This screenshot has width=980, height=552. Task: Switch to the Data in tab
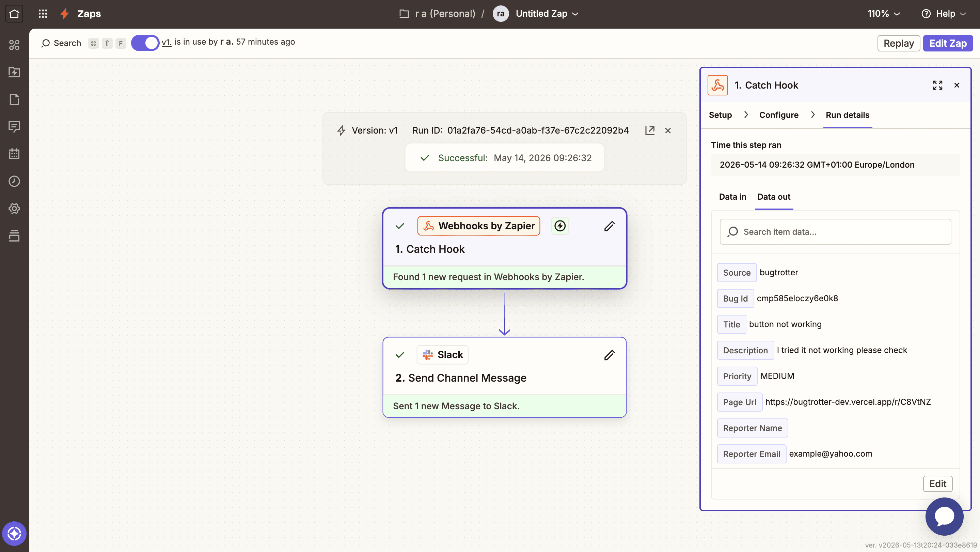tap(732, 197)
